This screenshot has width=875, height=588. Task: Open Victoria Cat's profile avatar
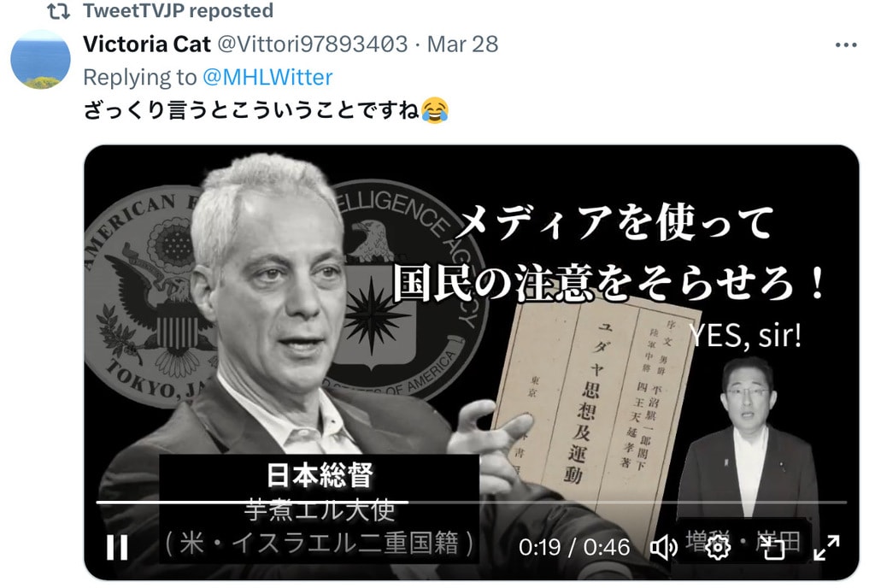click(41, 60)
